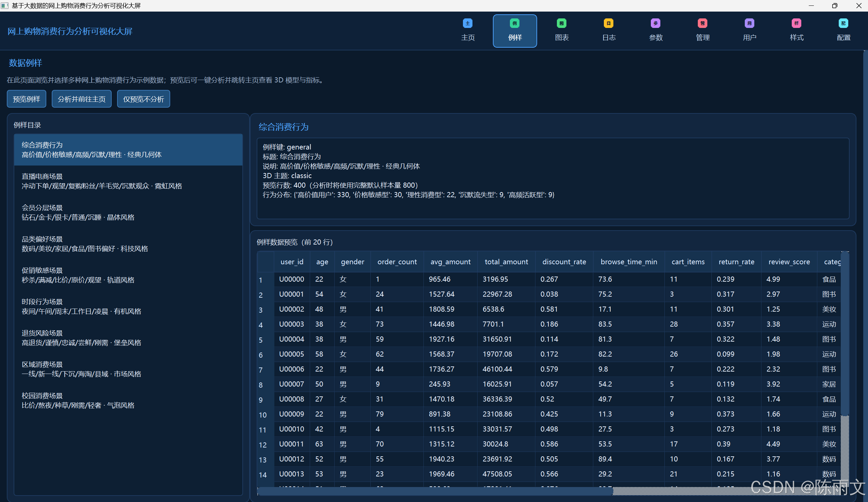
Task: Click the top-left table corner cell
Action: pos(266,262)
